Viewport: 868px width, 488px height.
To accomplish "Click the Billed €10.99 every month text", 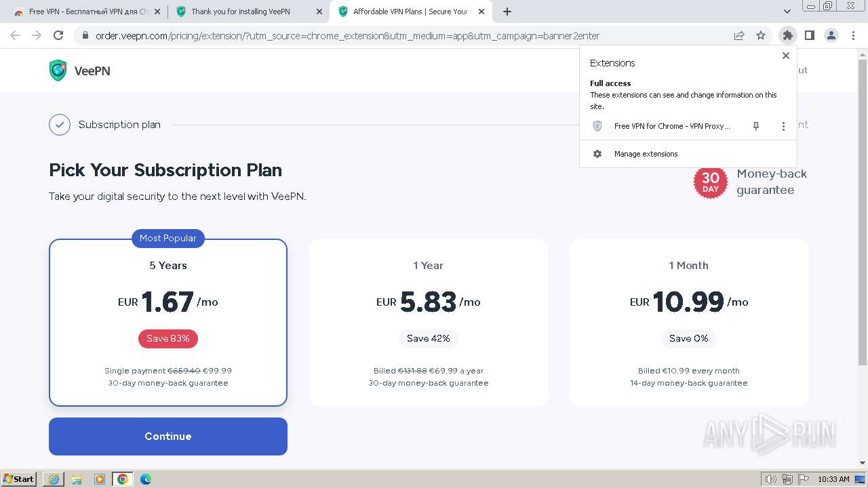I will coord(689,371).
